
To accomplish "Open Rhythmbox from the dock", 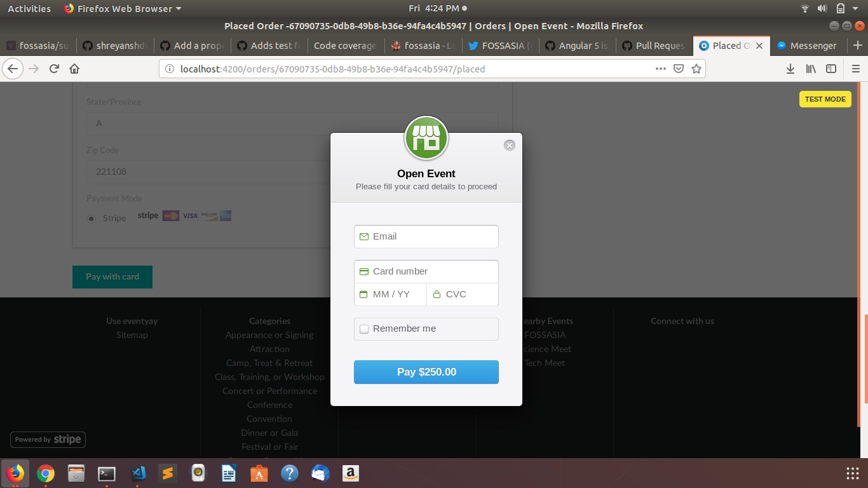I will 198,473.
